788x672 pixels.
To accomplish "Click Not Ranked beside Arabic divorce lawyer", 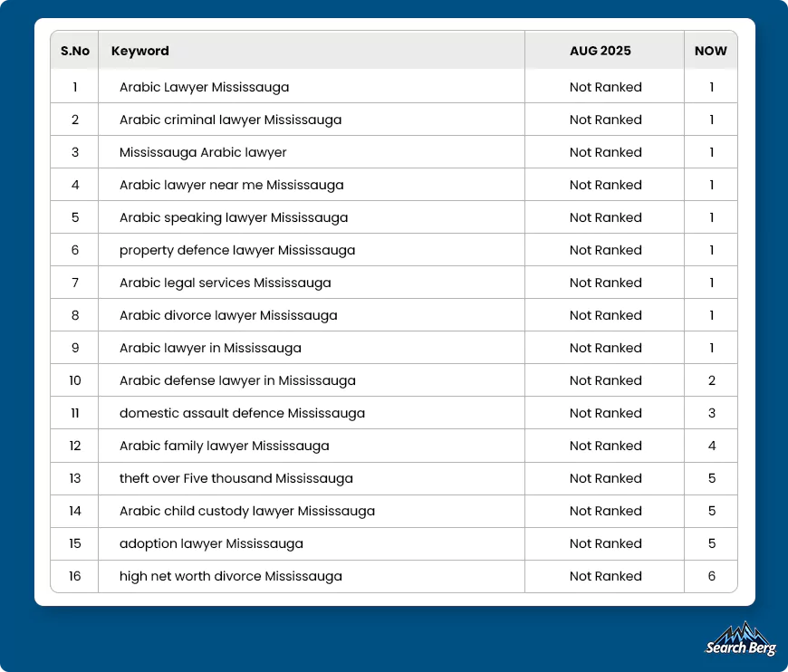I will [x=605, y=315].
